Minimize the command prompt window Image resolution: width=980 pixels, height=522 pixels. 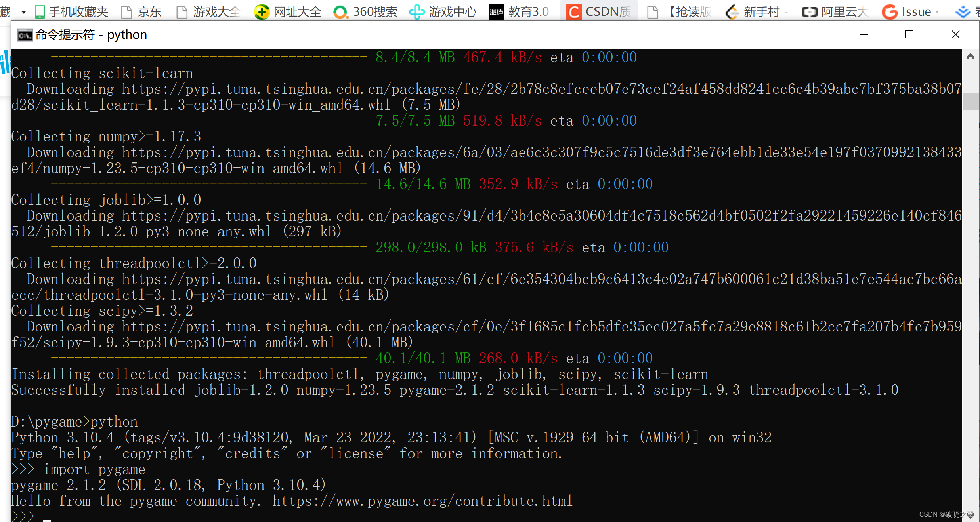click(x=864, y=35)
